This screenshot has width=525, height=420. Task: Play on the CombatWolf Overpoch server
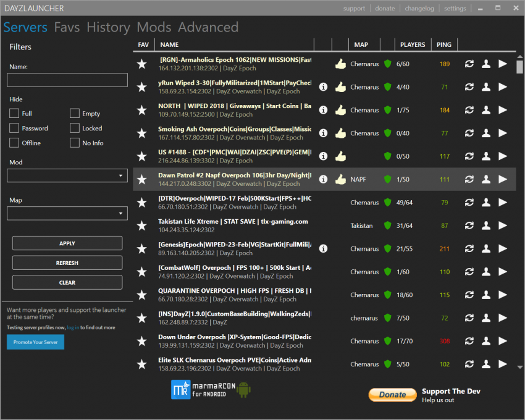pyautogui.click(x=503, y=272)
